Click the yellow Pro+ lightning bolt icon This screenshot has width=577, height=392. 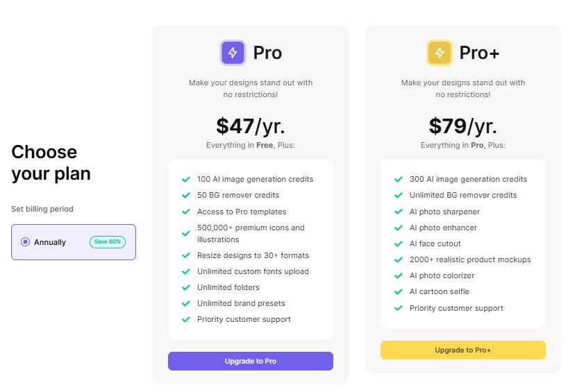point(440,53)
